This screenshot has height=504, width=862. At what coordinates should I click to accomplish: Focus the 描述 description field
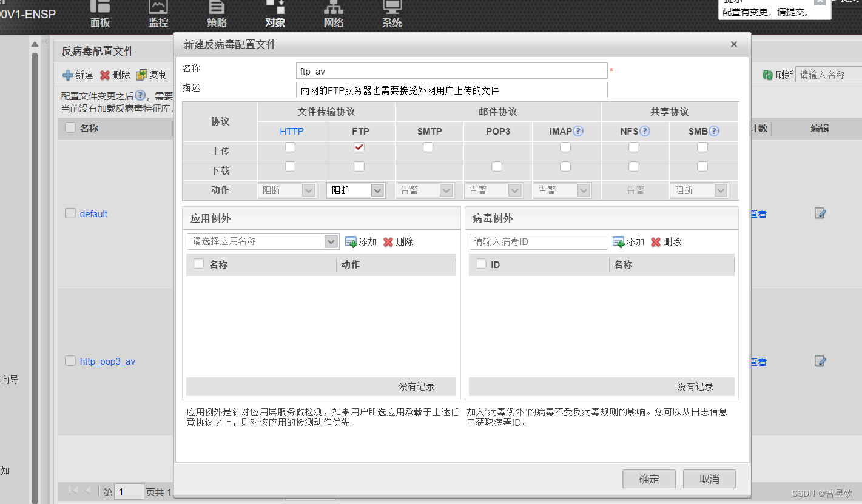[452, 90]
